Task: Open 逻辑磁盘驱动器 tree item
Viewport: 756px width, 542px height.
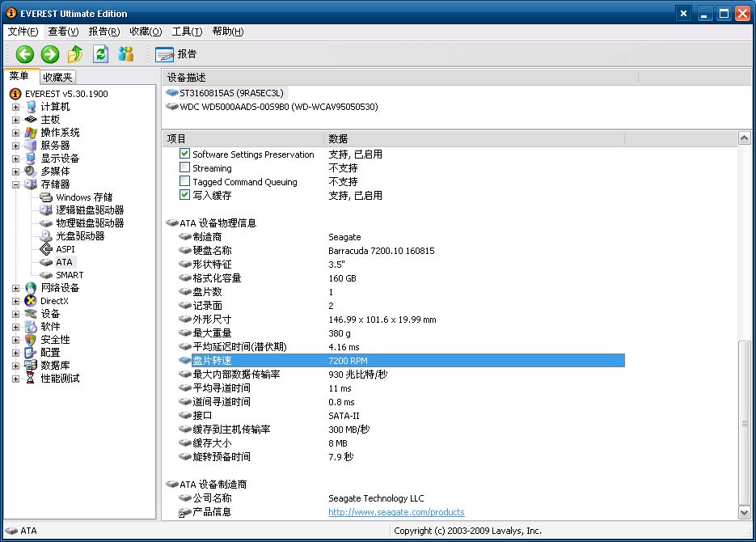Action: coord(90,210)
